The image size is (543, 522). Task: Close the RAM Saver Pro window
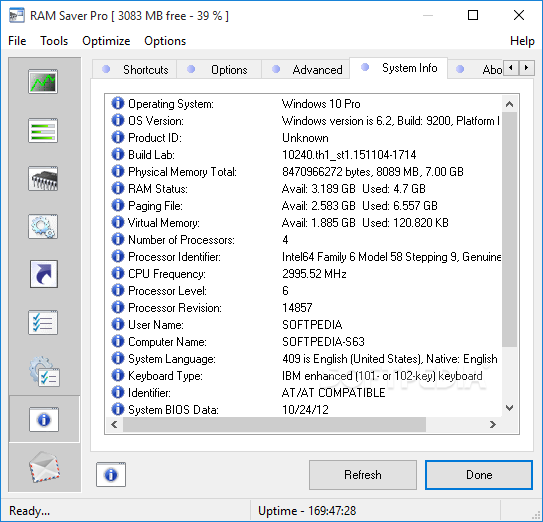tap(519, 15)
